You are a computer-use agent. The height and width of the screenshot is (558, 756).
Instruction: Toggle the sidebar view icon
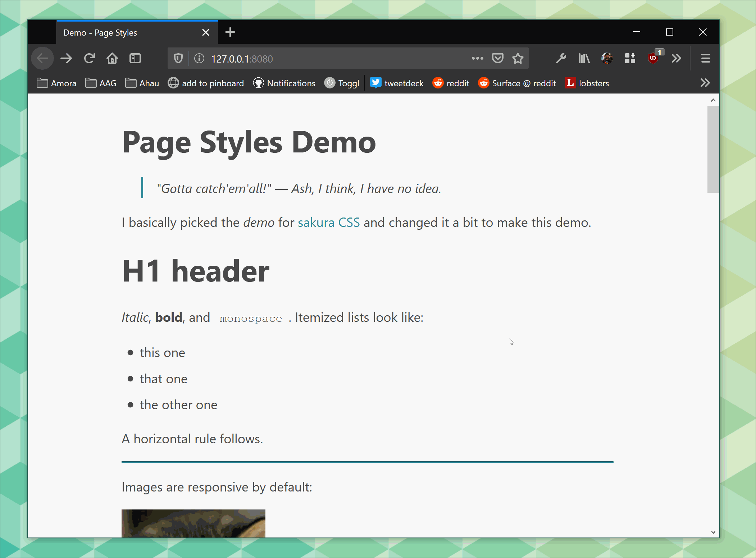(135, 58)
